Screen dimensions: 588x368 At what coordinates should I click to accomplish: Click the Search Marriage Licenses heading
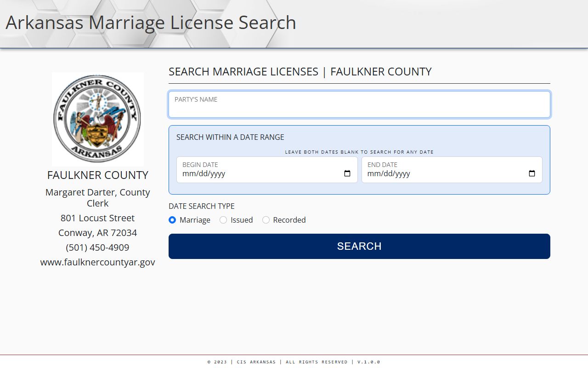pos(300,72)
